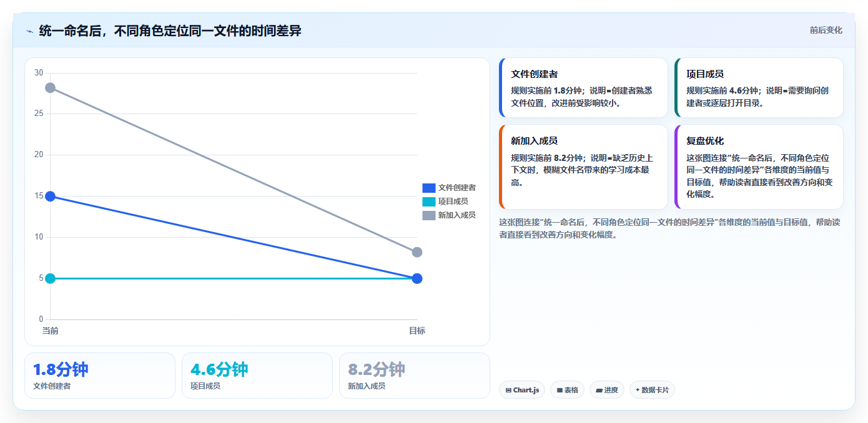Click the Chart.js tag chip
Screen dimensions: 868x423
pos(522,390)
